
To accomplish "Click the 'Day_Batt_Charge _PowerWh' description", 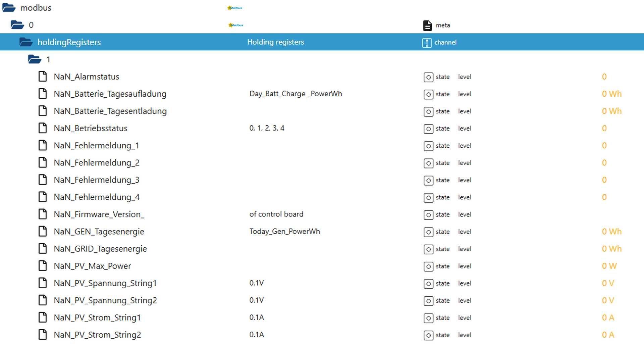I will [x=296, y=94].
